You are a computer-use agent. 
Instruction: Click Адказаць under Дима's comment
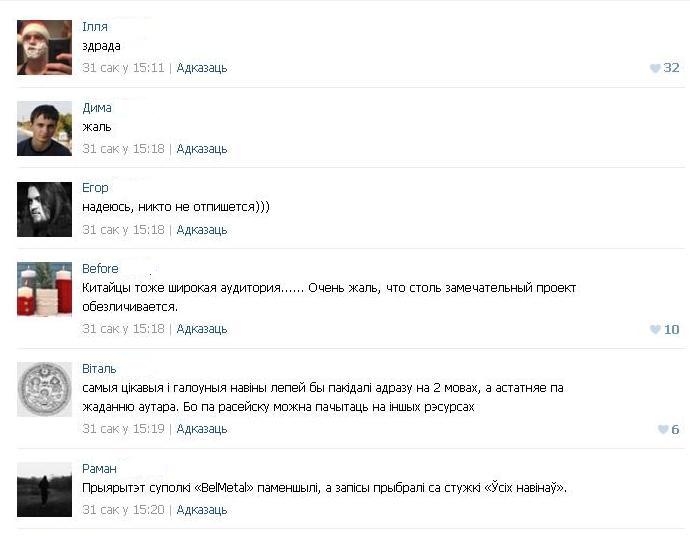tap(202, 149)
